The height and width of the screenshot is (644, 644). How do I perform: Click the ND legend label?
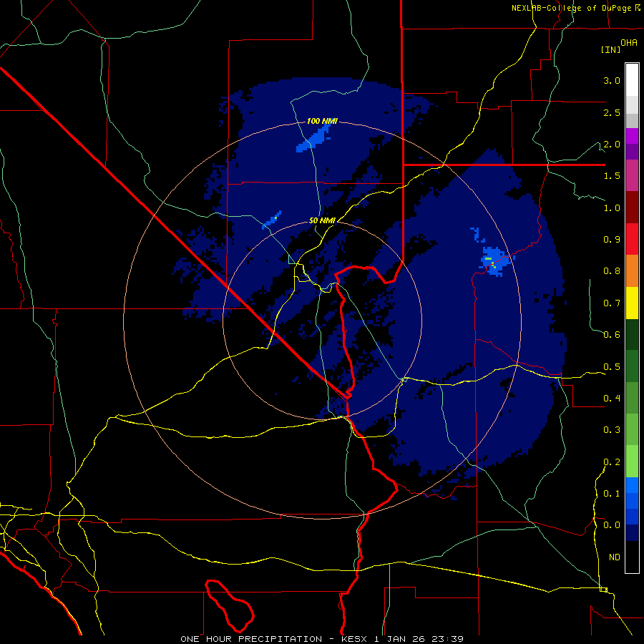pyautogui.click(x=615, y=557)
